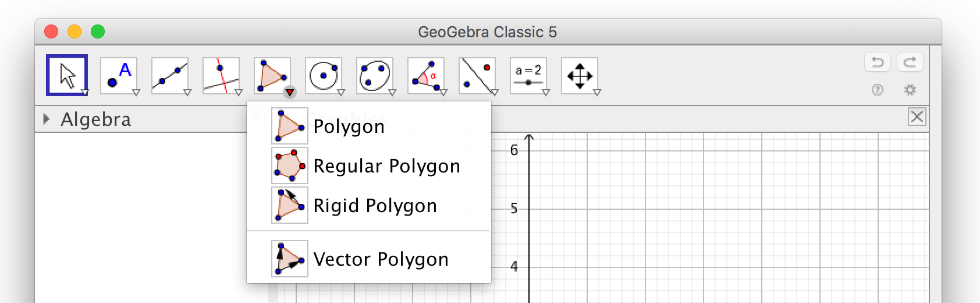Image resolution: width=980 pixels, height=303 pixels.
Task: Select the Point tool
Action: click(119, 75)
